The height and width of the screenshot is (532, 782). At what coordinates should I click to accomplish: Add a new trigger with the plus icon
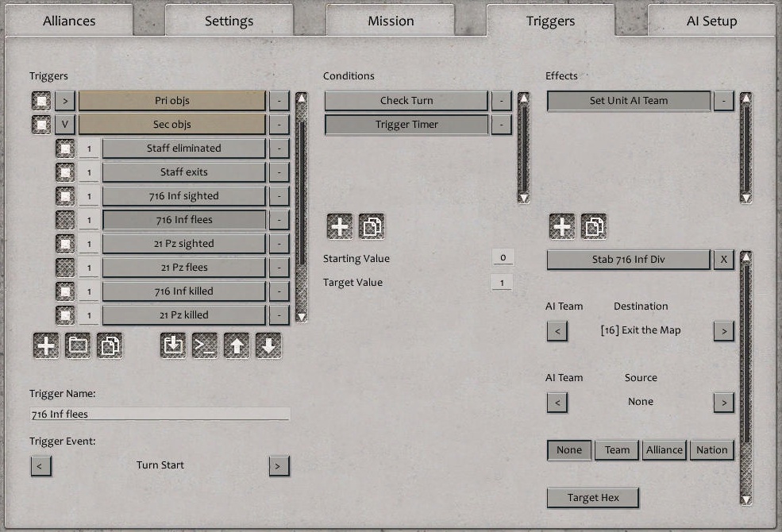pos(45,345)
